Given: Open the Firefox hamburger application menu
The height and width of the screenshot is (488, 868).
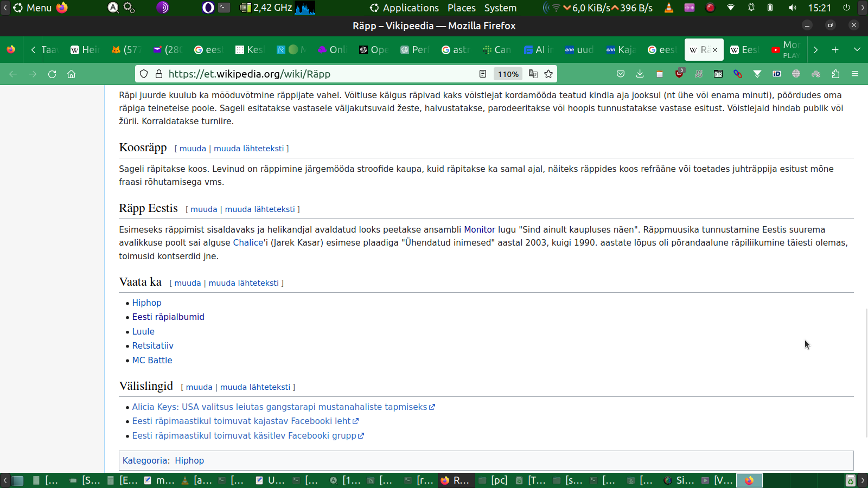Looking at the screenshot, I should coord(855,74).
